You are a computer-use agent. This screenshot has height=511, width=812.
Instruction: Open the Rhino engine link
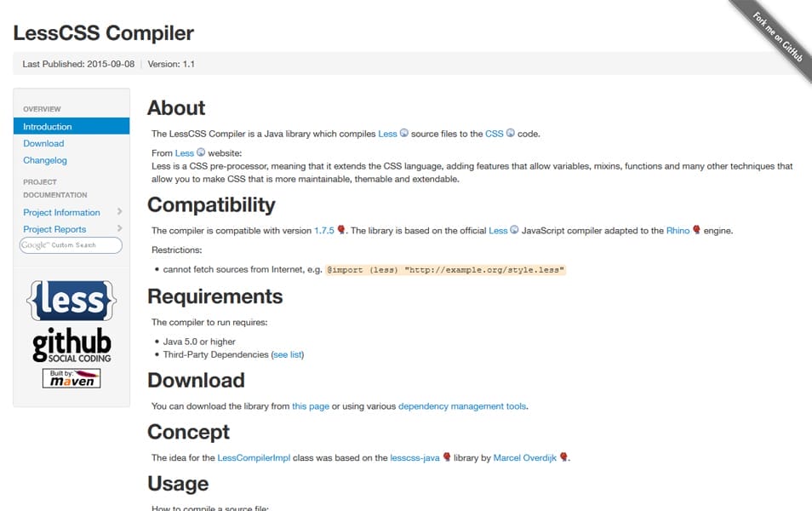678,231
